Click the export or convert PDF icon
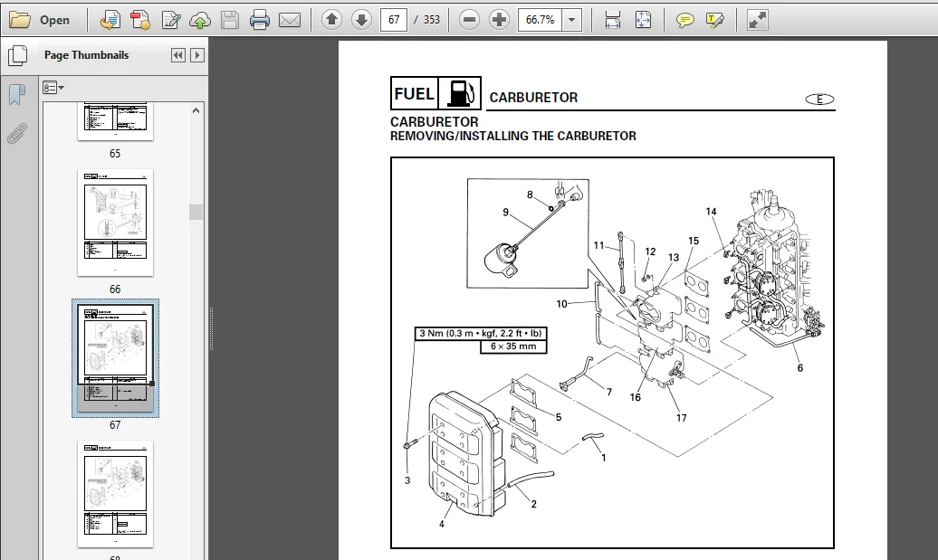This screenshot has width=938, height=560. (110, 20)
